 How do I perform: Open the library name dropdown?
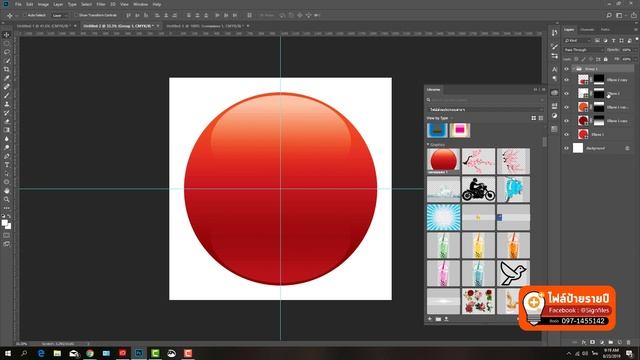[486, 109]
